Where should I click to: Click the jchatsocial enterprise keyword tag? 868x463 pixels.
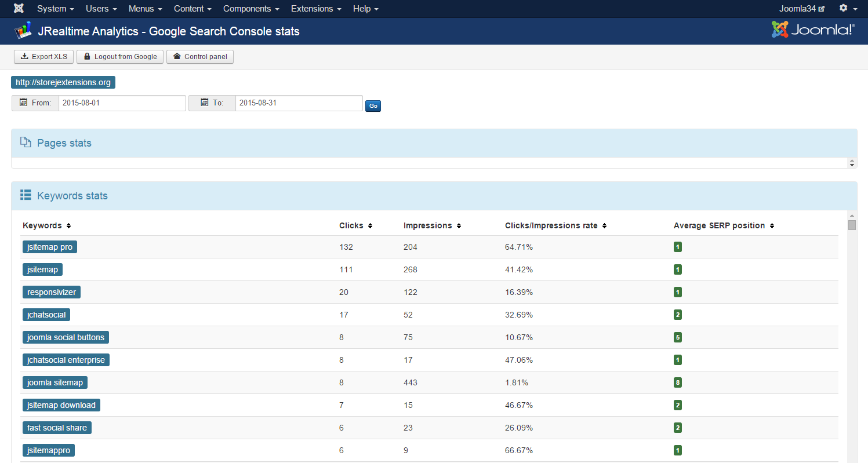pyautogui.click(x=66, y=360)
